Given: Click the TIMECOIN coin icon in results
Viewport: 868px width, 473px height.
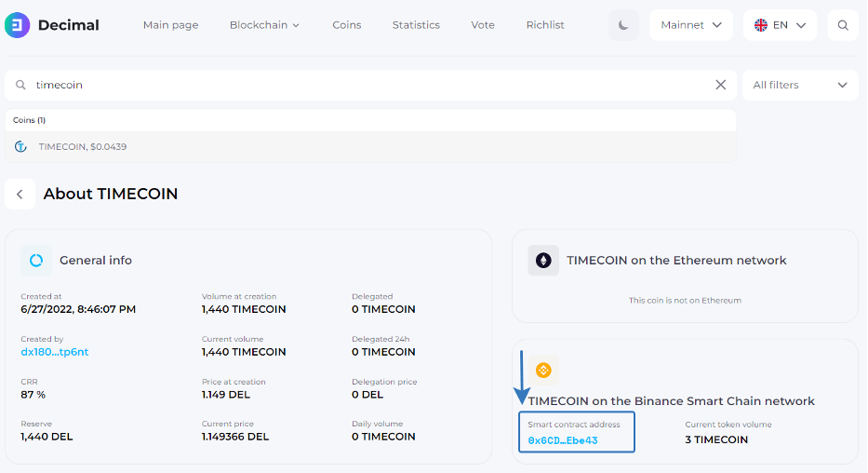Looking at the screenshot, I should pyautogui.click(x=20, y=147).
